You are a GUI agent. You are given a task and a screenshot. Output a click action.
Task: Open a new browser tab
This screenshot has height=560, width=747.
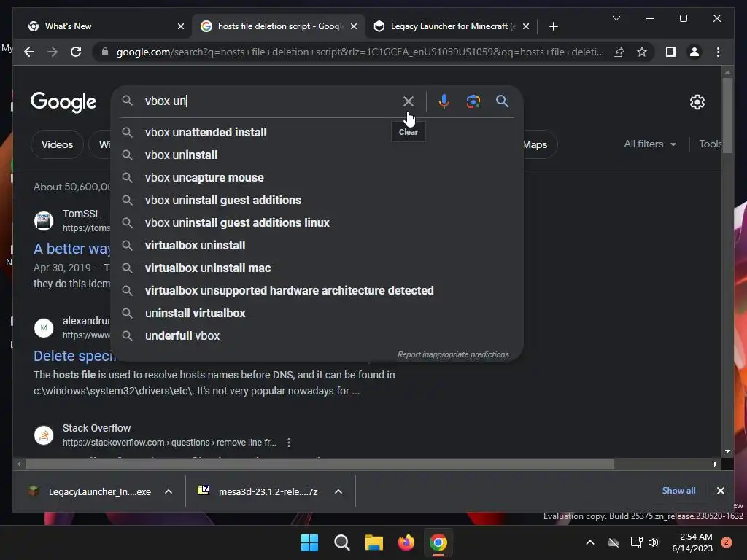[x=553, y=26]
